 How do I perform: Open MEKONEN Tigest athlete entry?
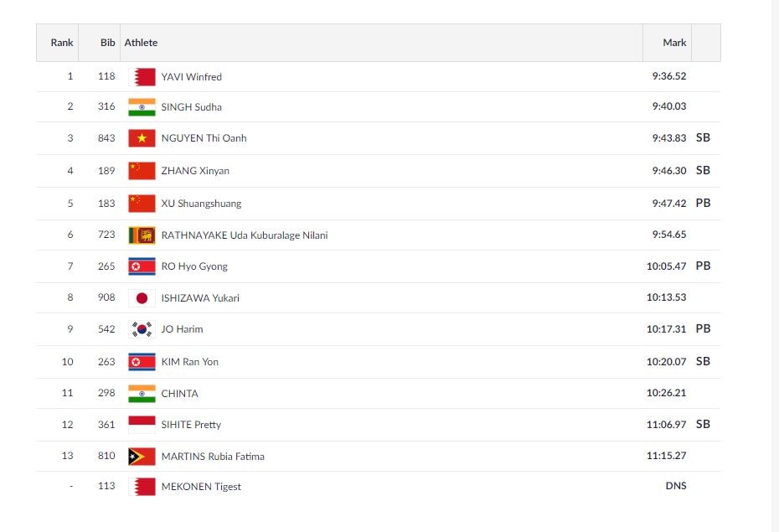pos(201,487)
